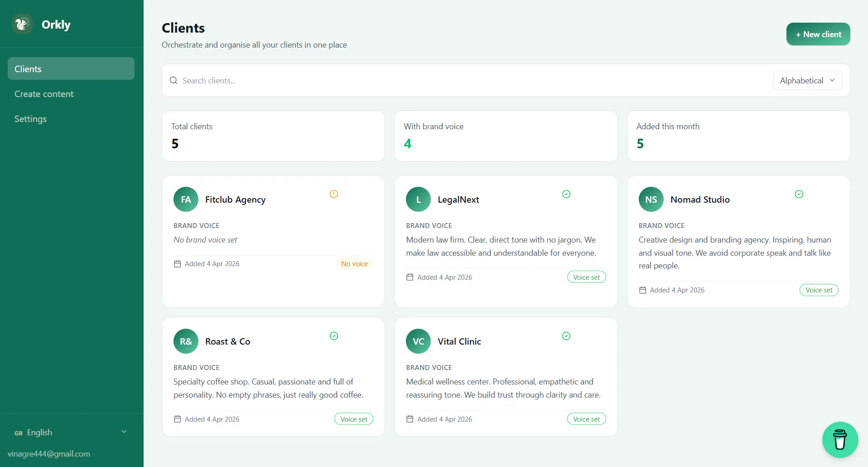Expand the English language selector chevron

(124, 432)
